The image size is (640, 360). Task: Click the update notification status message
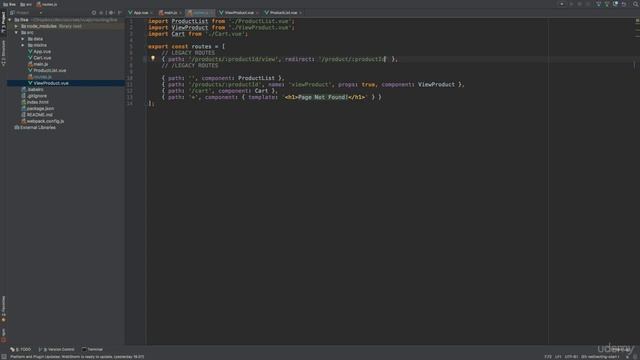tap(77, 357)
